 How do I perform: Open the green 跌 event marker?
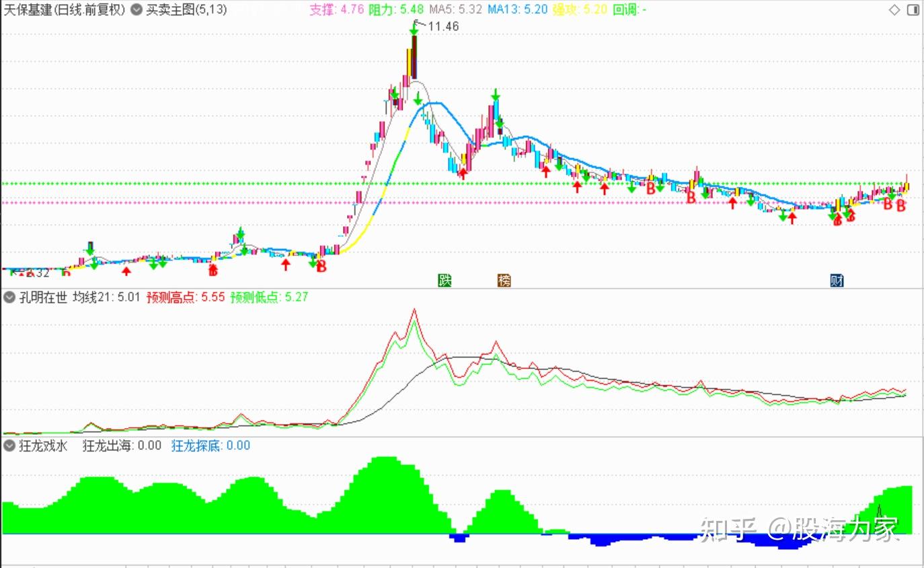(x=445, y=280)
